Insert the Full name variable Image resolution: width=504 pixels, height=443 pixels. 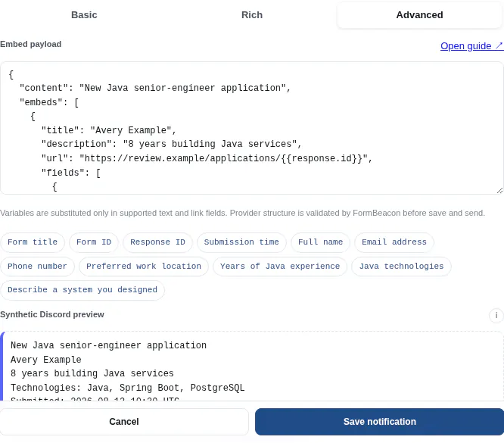320,242
